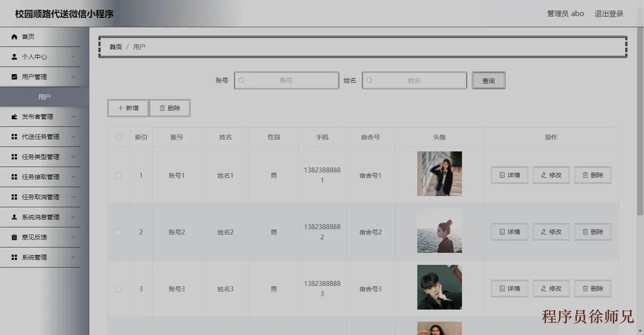Screen dimensions: 644x335
Task: Click the document icon on 详情 for 账号1
Action: [502, 175]
